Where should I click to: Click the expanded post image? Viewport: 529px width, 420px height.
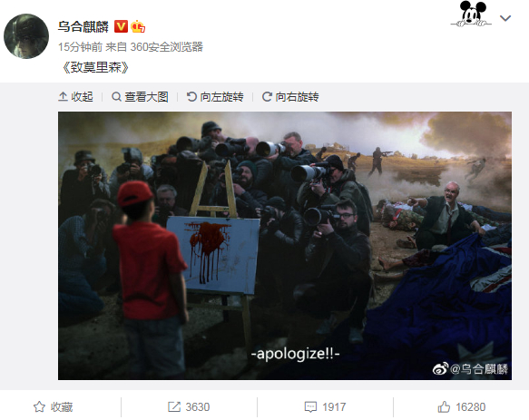285,246
